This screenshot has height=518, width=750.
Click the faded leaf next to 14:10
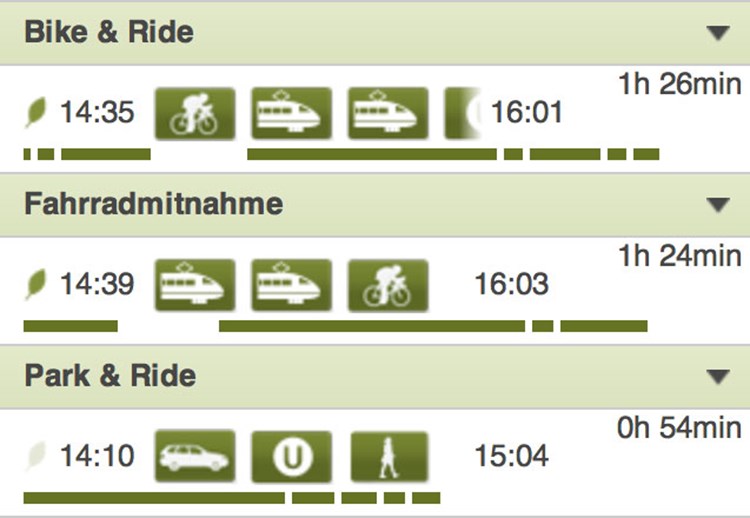point(36,455)
